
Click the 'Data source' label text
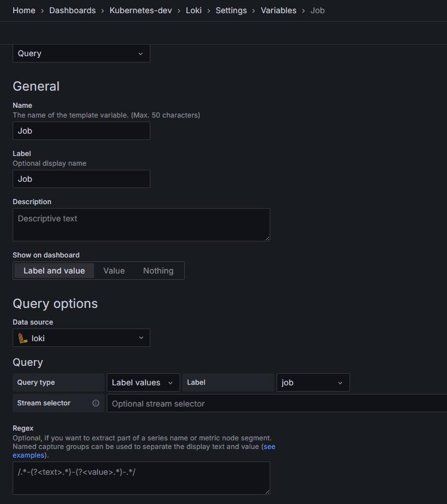click(33, 322)
